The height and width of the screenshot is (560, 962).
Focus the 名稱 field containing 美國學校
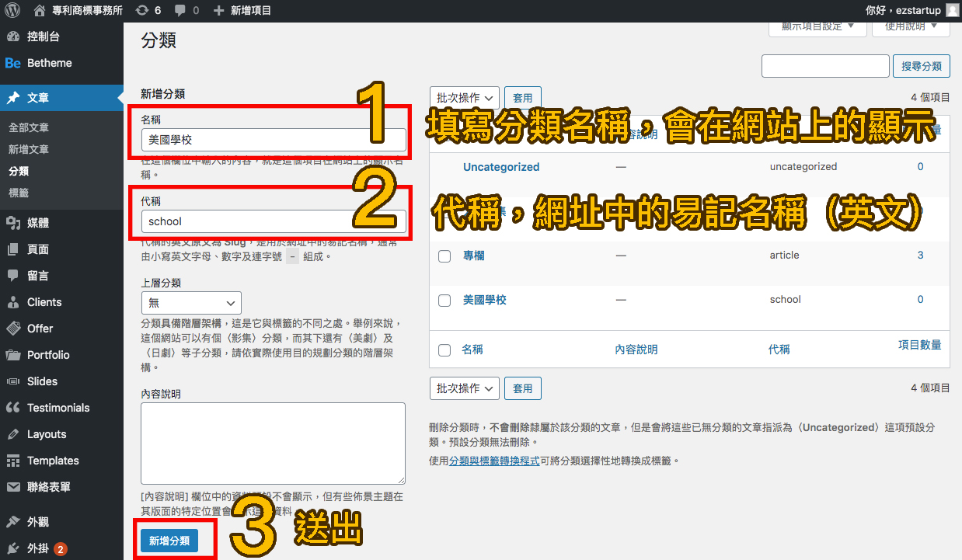[x=274, y=140]
